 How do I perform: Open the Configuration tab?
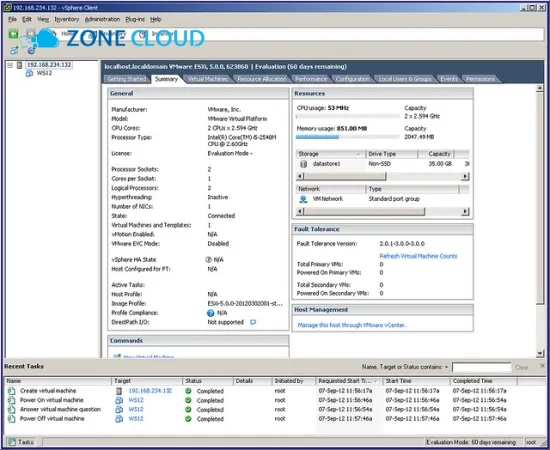coord(352,79)
